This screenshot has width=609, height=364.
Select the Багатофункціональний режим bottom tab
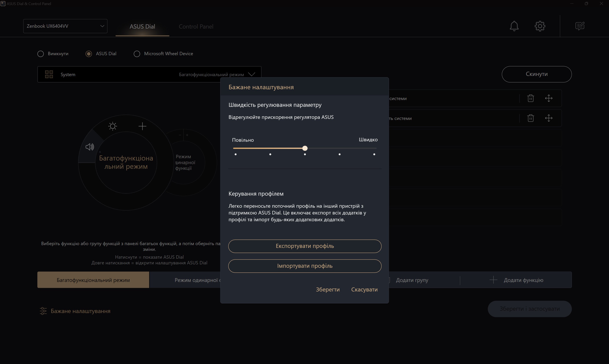pos(93,280)
